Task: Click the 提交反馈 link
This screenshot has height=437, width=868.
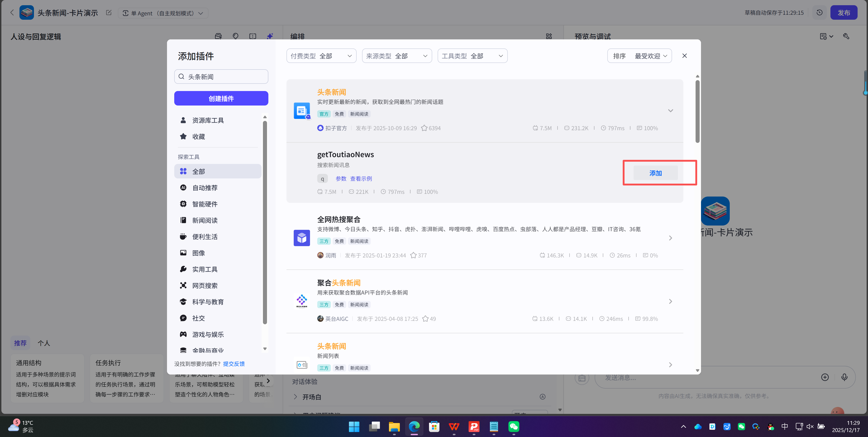Action: click(x=234, y=364)
